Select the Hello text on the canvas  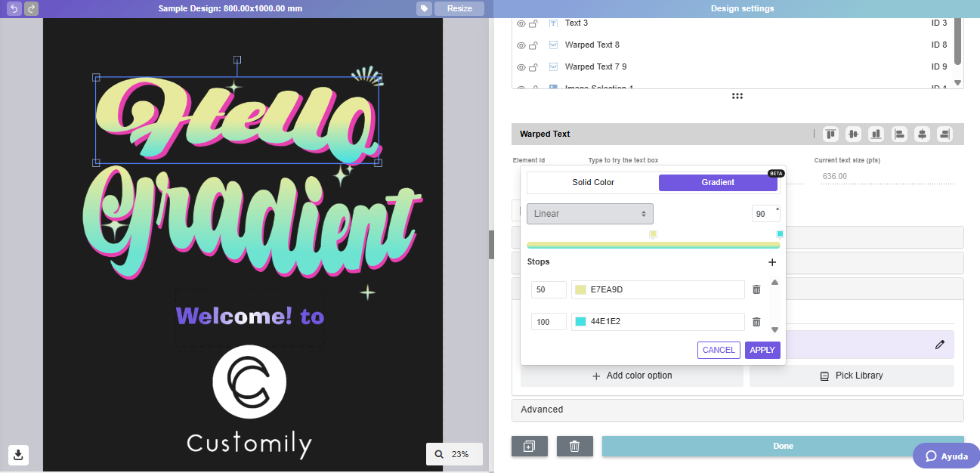[x=236, y=120]
